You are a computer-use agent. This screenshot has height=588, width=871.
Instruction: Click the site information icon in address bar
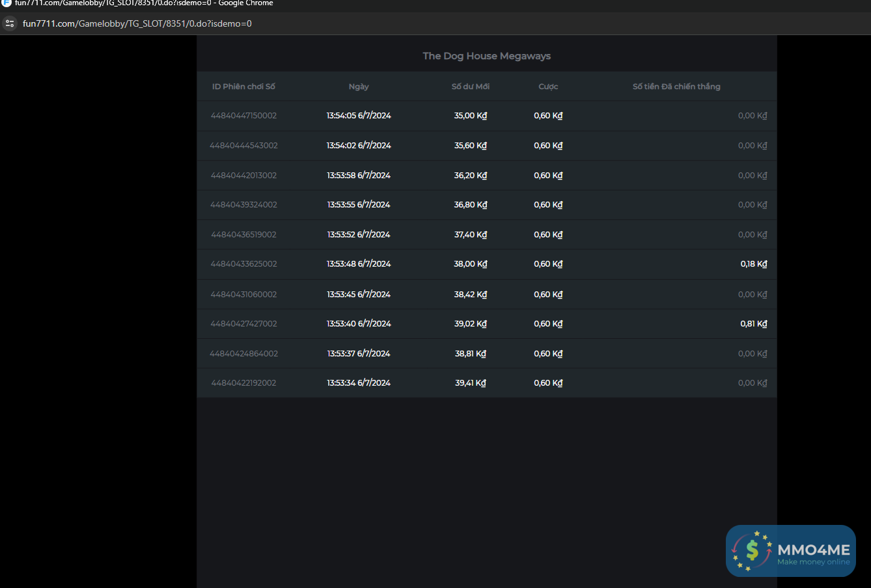[10, 23]
